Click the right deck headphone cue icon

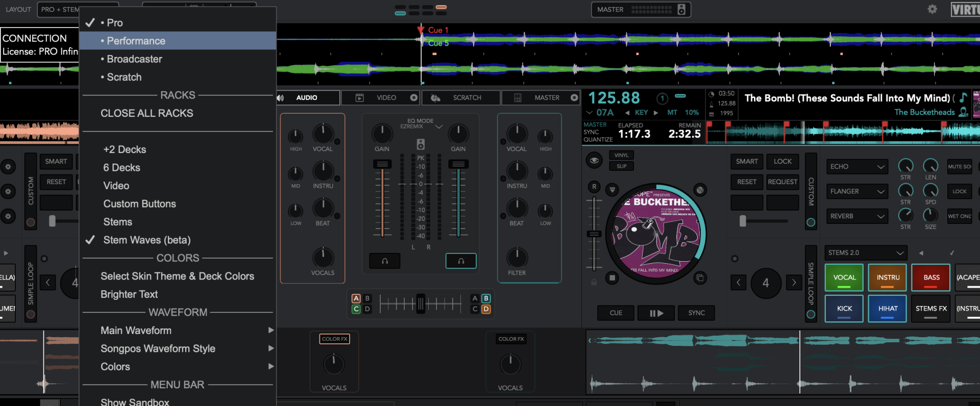[x=461, y=261]
